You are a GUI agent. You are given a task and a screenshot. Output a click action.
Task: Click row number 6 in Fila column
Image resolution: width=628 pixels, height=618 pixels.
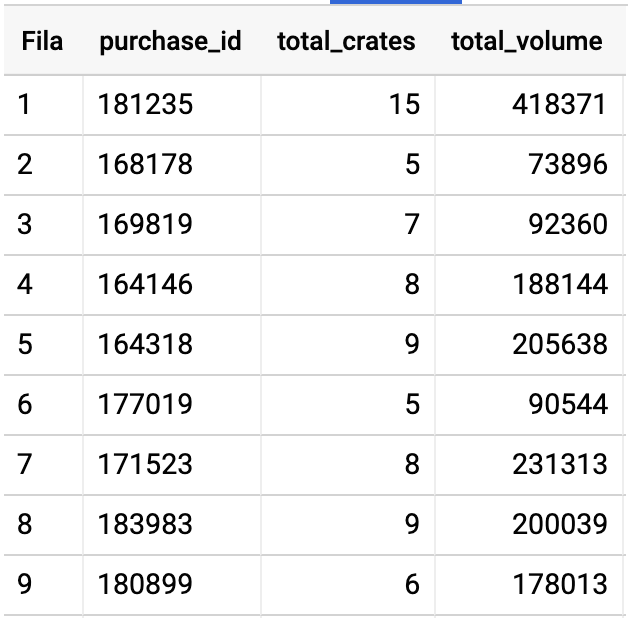(x=24, y=404)
